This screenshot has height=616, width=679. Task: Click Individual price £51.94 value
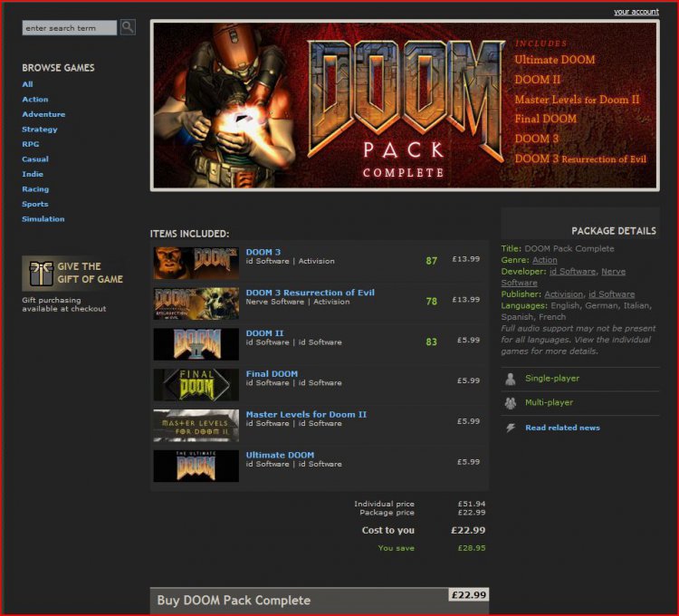tap(472, 504)
